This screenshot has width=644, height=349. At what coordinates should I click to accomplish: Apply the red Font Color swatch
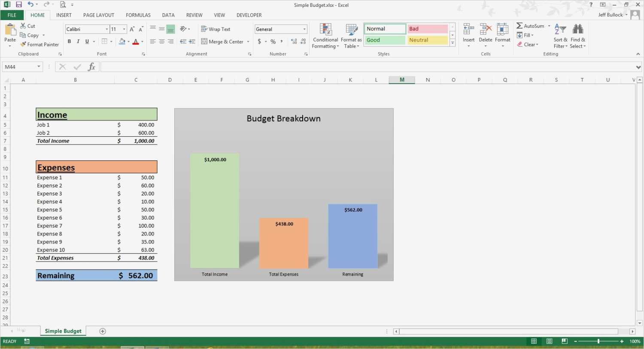click(x=137, y=42)
